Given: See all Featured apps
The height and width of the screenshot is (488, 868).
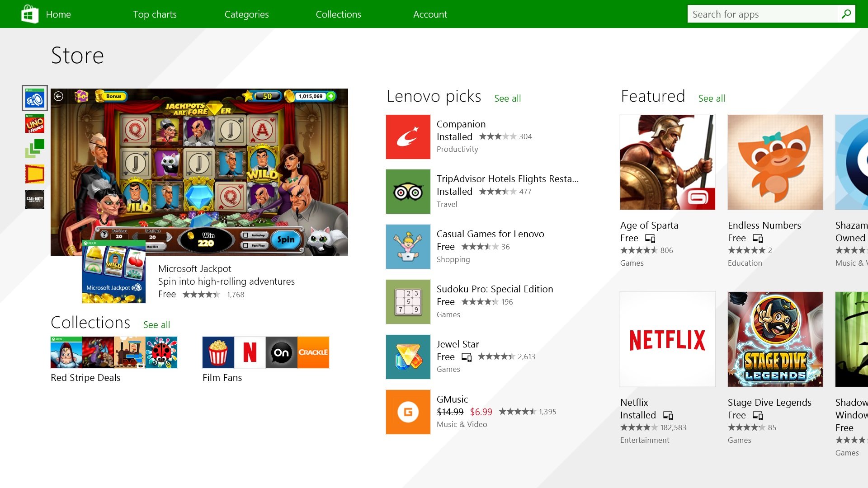Looking at the screenshot, I should [712, 99].
